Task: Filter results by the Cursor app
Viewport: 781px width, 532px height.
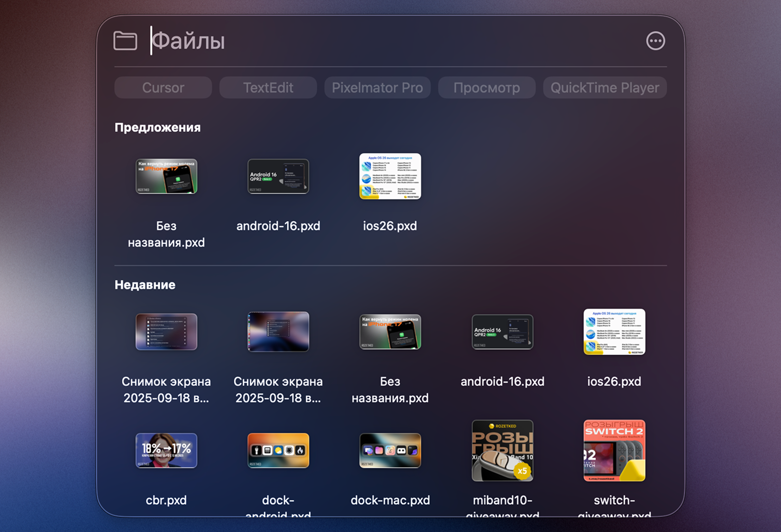Action: click(x=162, y=87)
